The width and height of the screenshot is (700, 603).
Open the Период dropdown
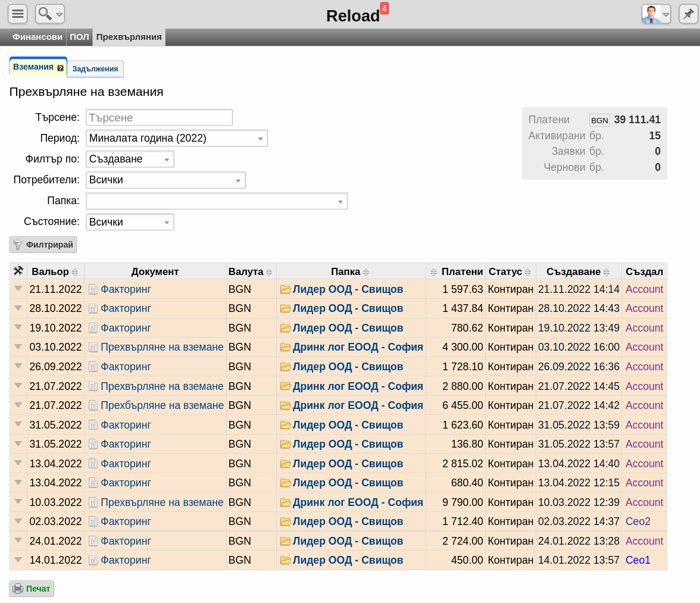pyautogui.click(x=177, y=138)
